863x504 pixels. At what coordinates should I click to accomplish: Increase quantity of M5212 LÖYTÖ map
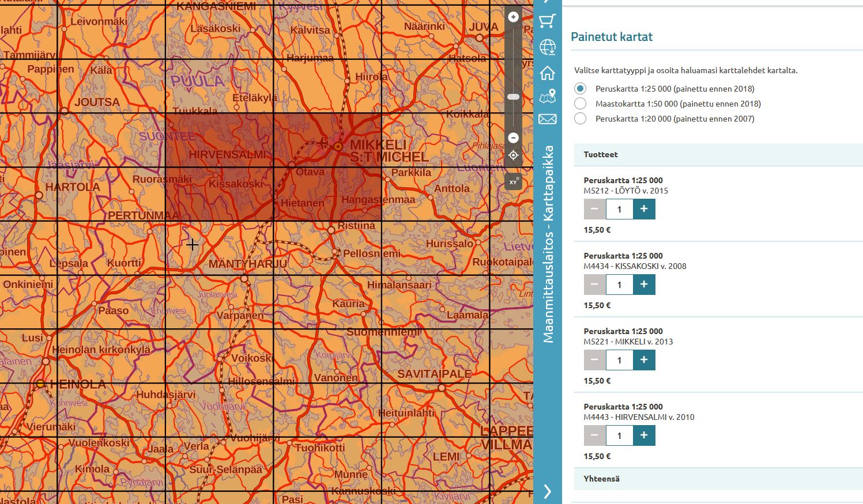tap(644, 209)
